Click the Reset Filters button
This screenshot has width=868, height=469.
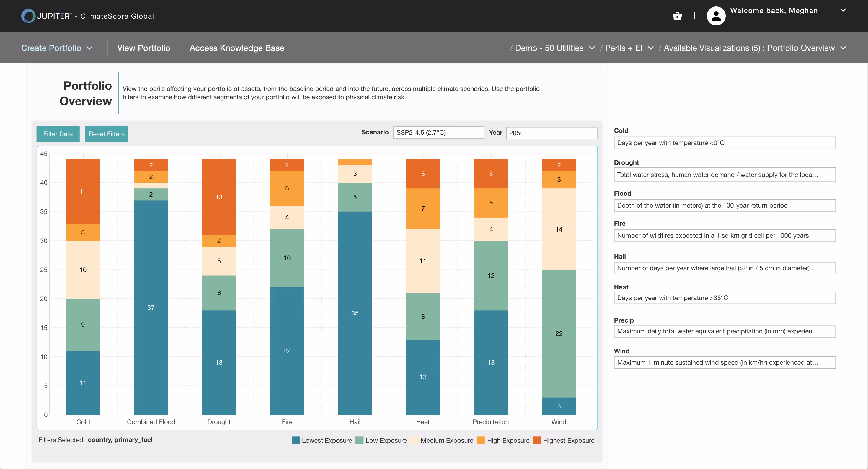[x=107, y=134]
